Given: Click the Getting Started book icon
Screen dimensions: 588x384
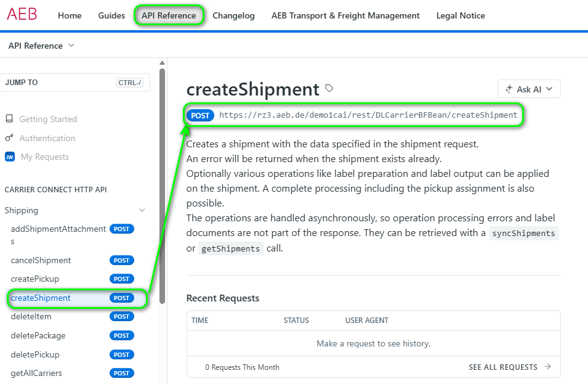Looking at the screenshot, I should [9, 118].
